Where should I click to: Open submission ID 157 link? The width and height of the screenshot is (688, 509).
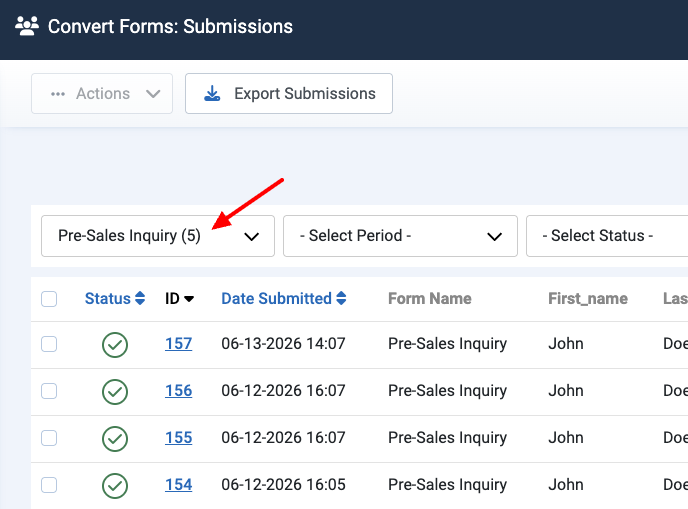(x=179, y=344)
